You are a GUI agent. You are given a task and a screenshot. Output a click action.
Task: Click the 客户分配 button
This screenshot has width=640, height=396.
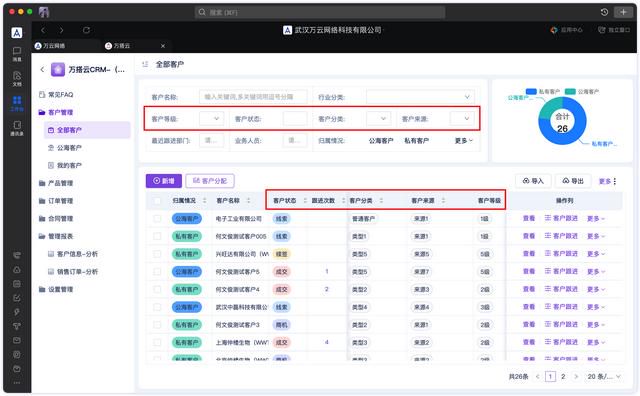(x=210, y=181)
